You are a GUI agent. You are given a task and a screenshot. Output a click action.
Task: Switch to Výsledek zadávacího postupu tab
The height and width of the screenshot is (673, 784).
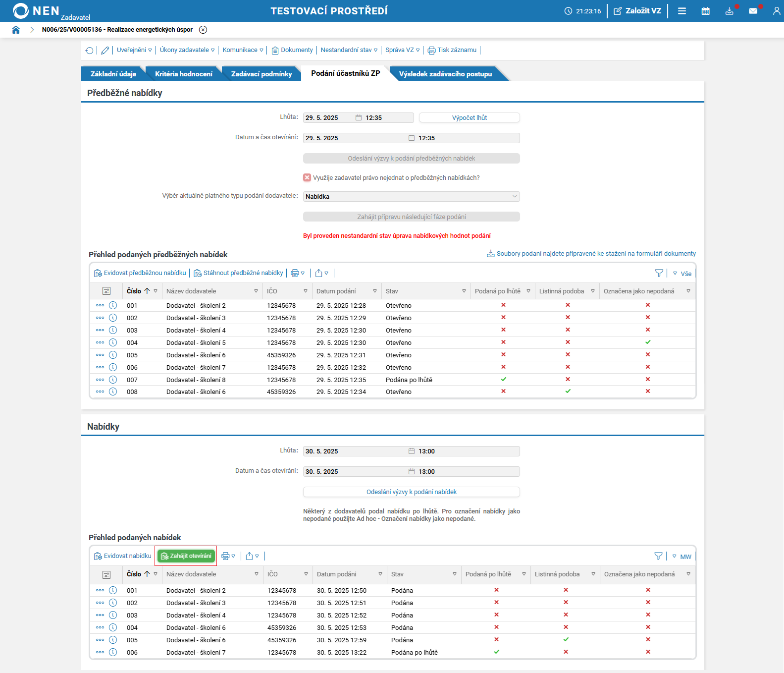point(446,74)
